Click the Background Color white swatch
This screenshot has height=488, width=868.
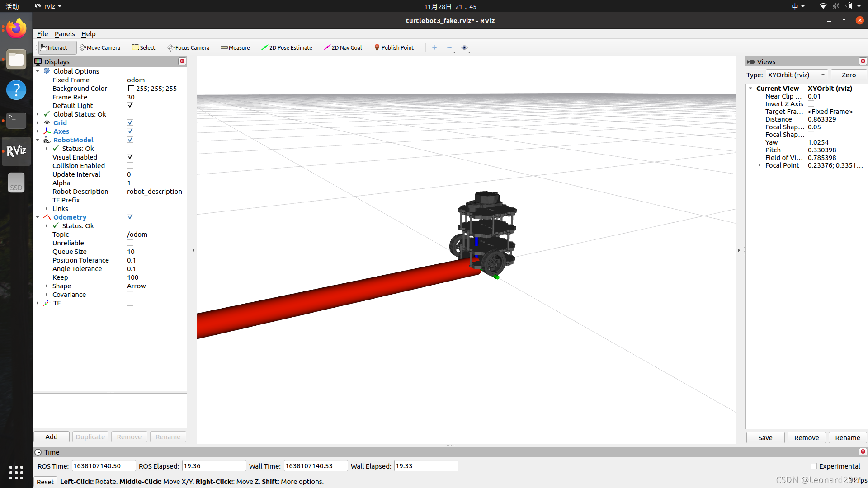[131, 89]
